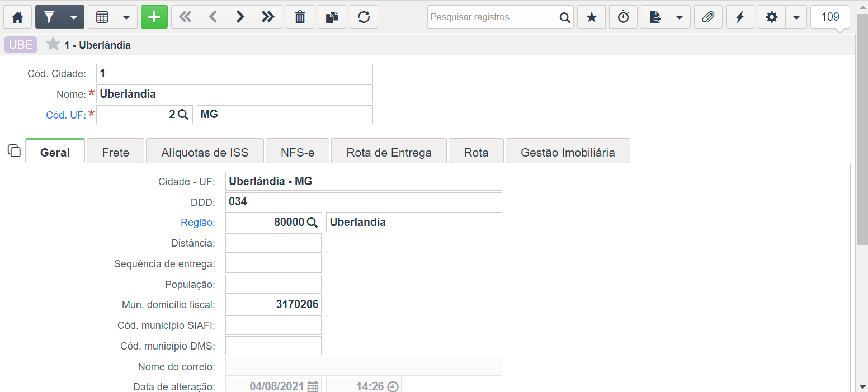Open favorites star in toolbar
The image size is (868, 392).
[592, 17]
